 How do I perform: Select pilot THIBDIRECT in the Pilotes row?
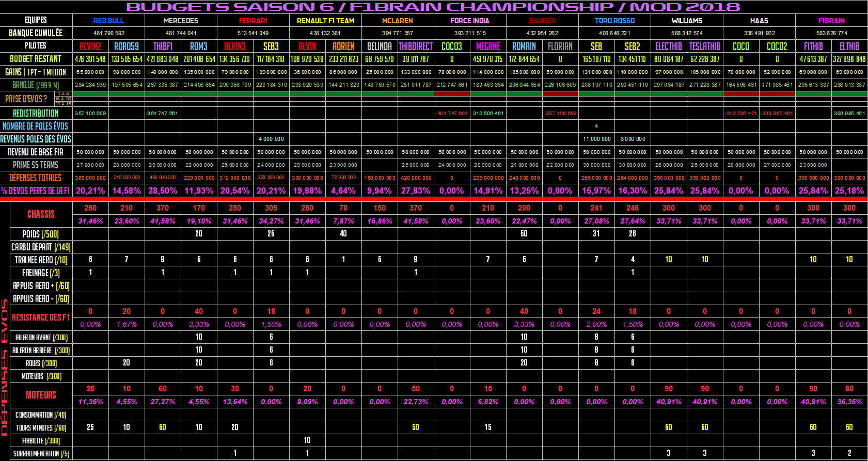pyautogui.click(x=416, y=46)
